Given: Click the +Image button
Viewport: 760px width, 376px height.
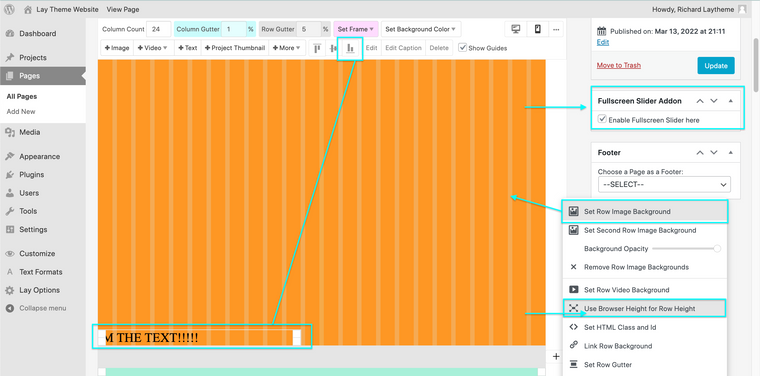Looking at the screenshot, I should tap(117, 48).
